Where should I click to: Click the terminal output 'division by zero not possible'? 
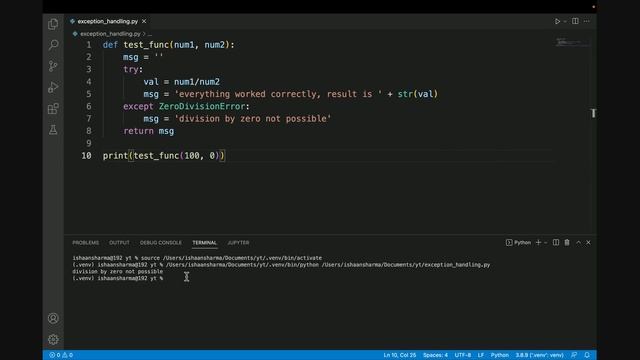pos(118,271)
